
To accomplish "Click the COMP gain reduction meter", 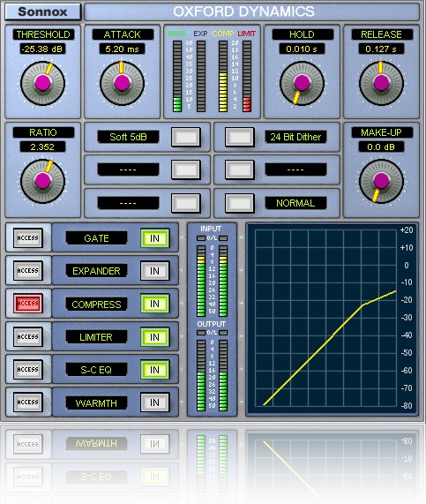I will (x=223, y=76).
